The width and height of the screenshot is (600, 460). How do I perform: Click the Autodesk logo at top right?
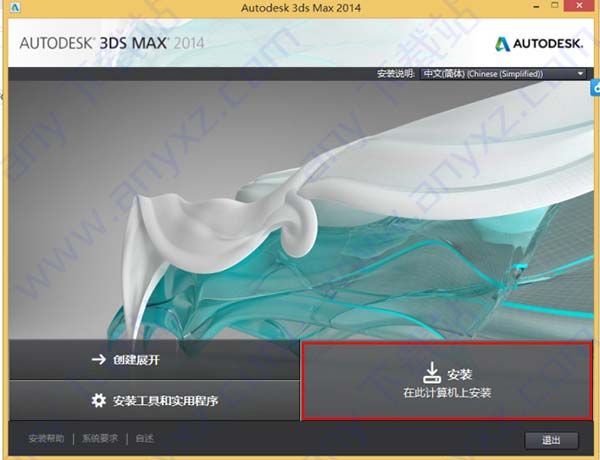click(x=539, y=44)
